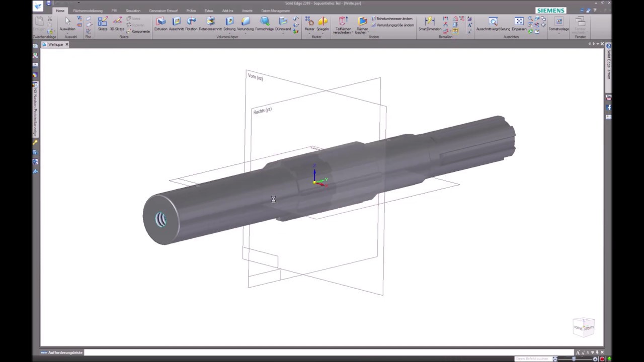Open the Flächenmodellierung ribbon tab
Image resolution: width=644 pixels, height=362 pixels.
click(x=88, y=11)
